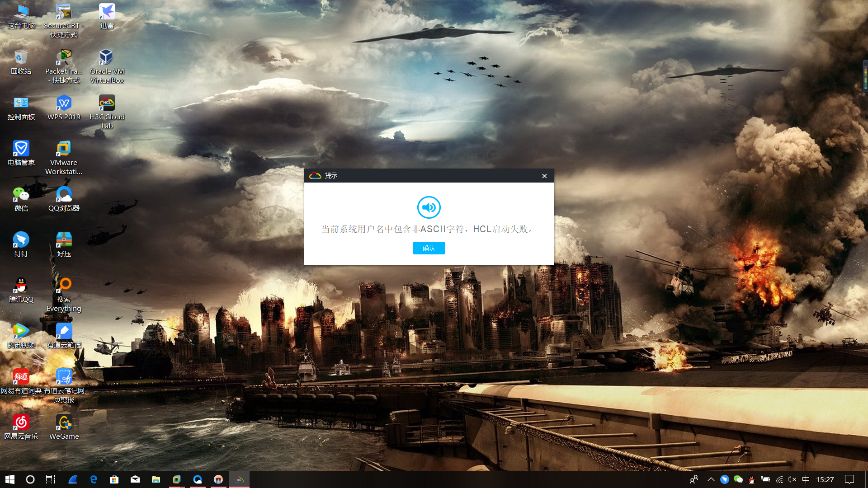Select the WPS 2019 desktop icon
This screenshot has height=488, width=868.
tap(64, 103)
